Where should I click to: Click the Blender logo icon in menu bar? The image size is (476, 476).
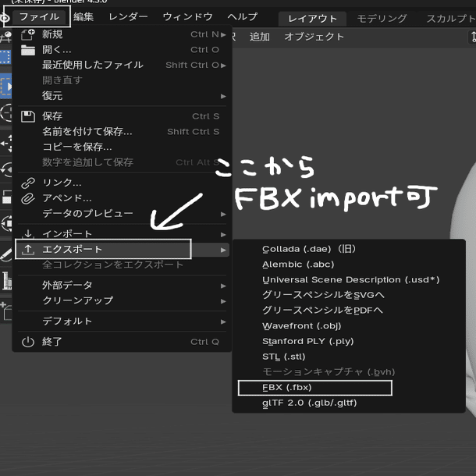5,18
